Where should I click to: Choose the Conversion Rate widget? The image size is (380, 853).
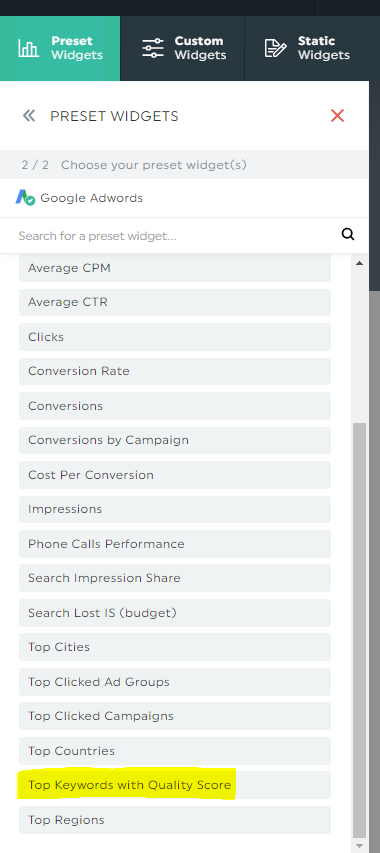click(x=175, y=371)
